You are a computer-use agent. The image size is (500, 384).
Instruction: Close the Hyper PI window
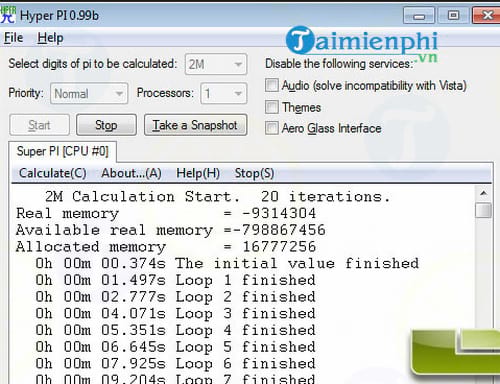[486, 15]
